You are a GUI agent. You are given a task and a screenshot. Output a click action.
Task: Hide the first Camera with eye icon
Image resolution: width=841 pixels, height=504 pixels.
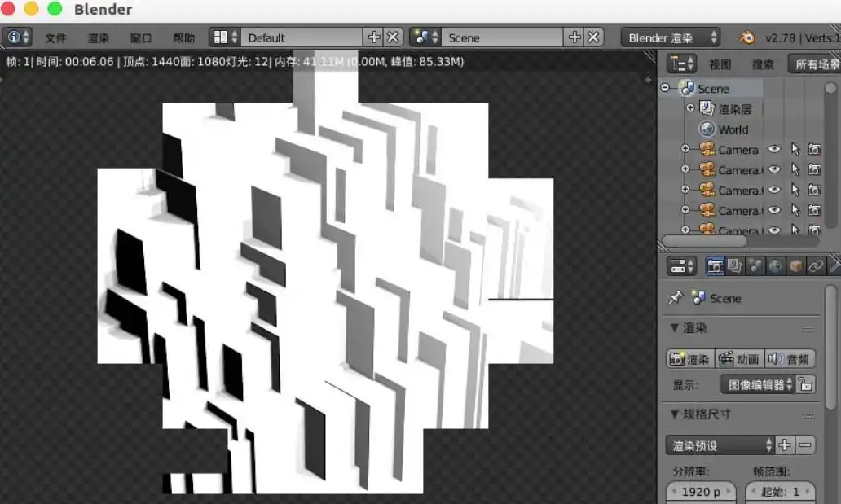[774, 150]
